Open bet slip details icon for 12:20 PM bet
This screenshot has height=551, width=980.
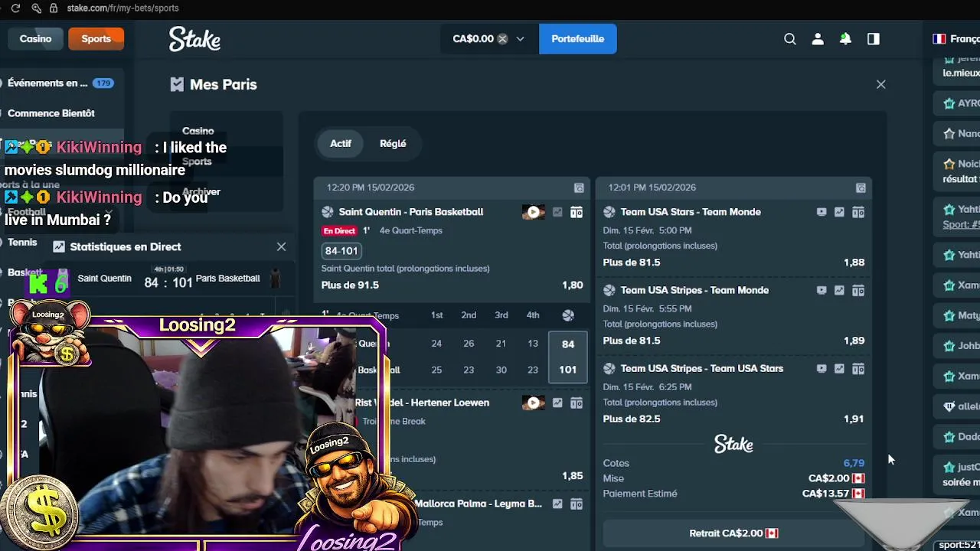pyautogui.click(x=579, y=187)
